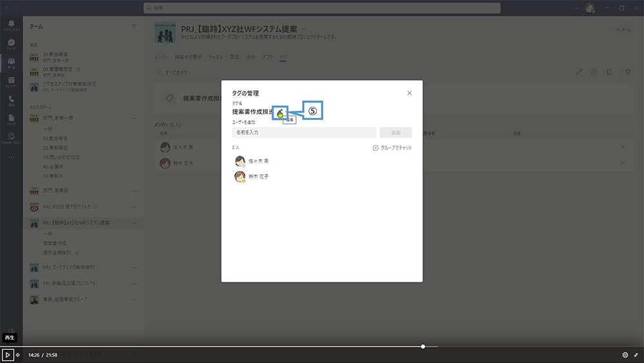This screenshot has height=363, width=644.
Task: Open the Chat (チャット) sidebar icon
Action: (12, 44)
